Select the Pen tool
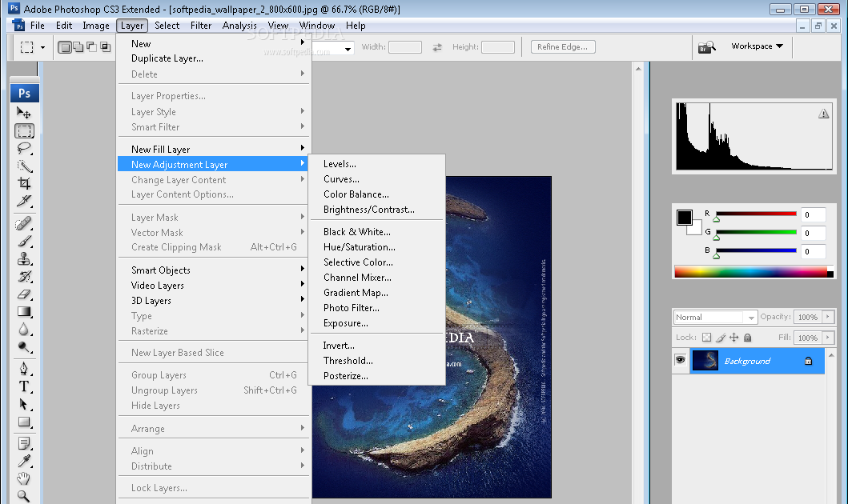Screen dimensions: 848x504 tap(24, 369)
